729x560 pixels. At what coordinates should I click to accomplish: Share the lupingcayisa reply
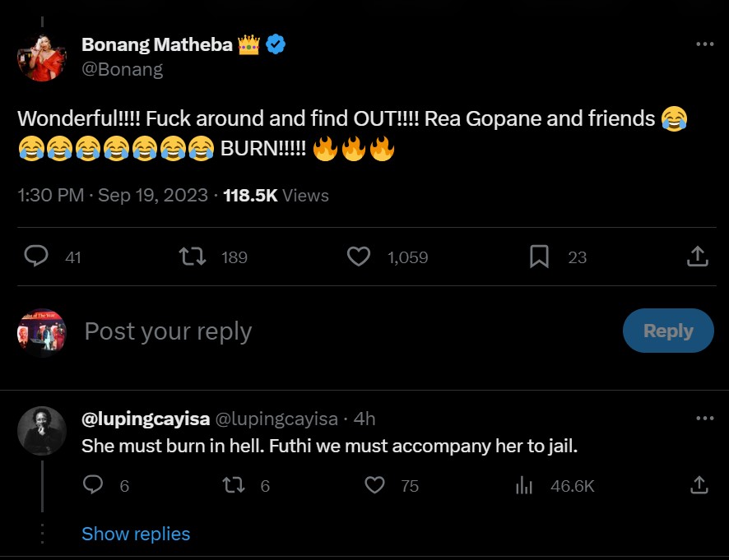pos(699,485)
